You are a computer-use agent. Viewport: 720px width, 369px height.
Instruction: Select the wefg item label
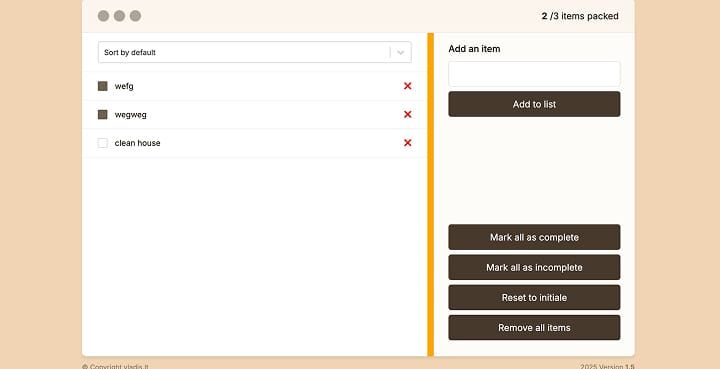(x=124, y=86)
